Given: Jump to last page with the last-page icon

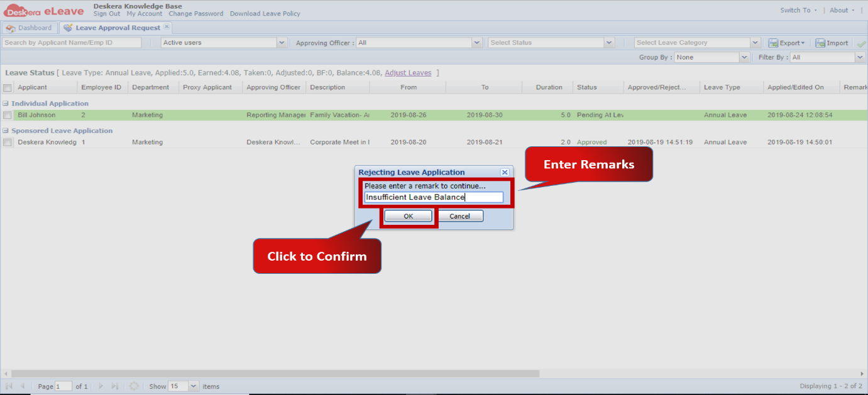Looking at the screenshot, I should pyautogui.click(x=114, y=386).
